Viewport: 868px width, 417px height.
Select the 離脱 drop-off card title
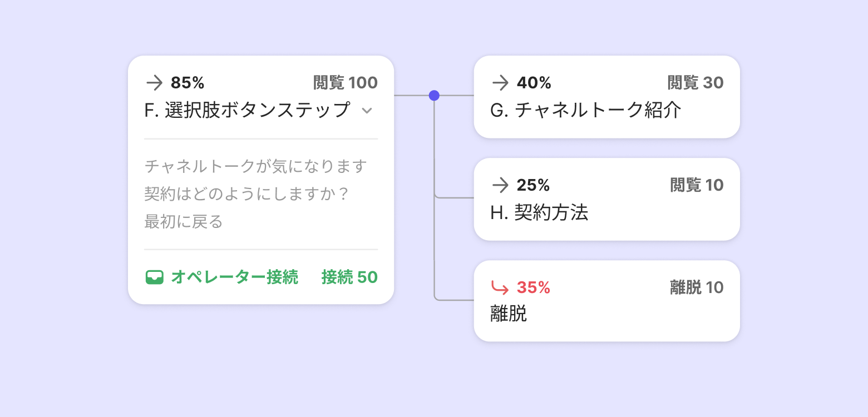click(x=509, y=314)
